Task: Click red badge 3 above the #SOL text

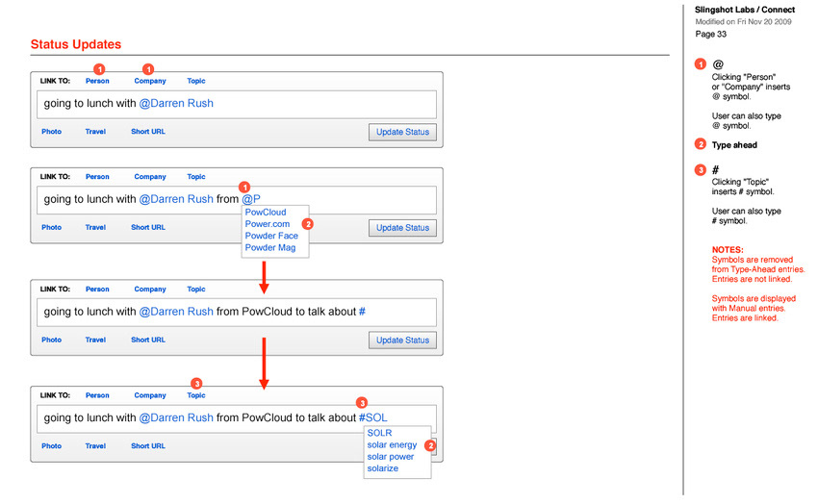Action: (362, 402)
